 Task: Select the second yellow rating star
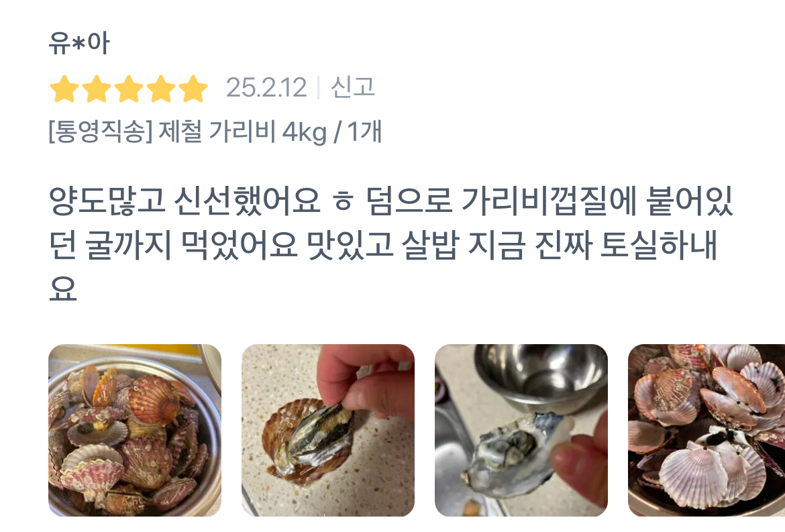[97, 89]
